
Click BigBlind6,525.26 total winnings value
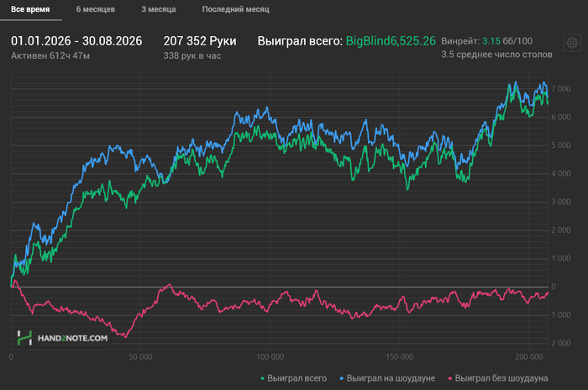[x=391, y=41]
